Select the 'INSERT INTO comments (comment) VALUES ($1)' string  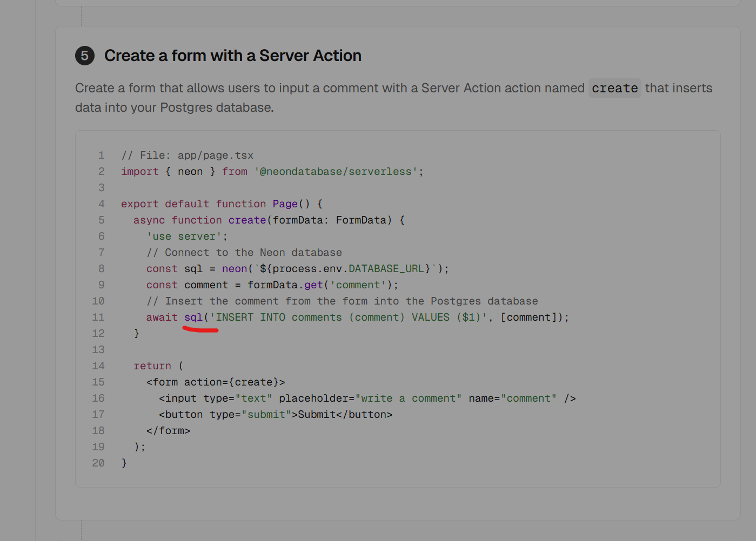pyautogui.click(x=349, y=317)
